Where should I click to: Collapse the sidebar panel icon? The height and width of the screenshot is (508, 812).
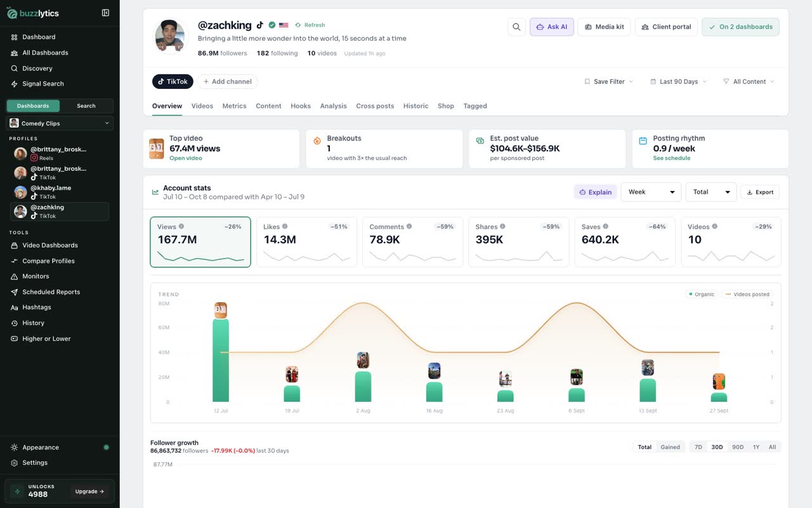click(105, 13)
